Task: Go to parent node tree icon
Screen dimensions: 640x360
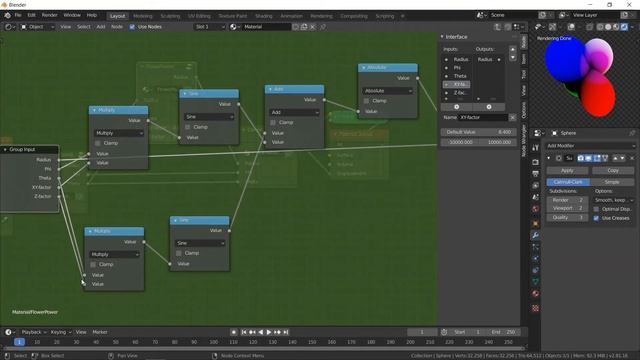Action: point(498,27)
